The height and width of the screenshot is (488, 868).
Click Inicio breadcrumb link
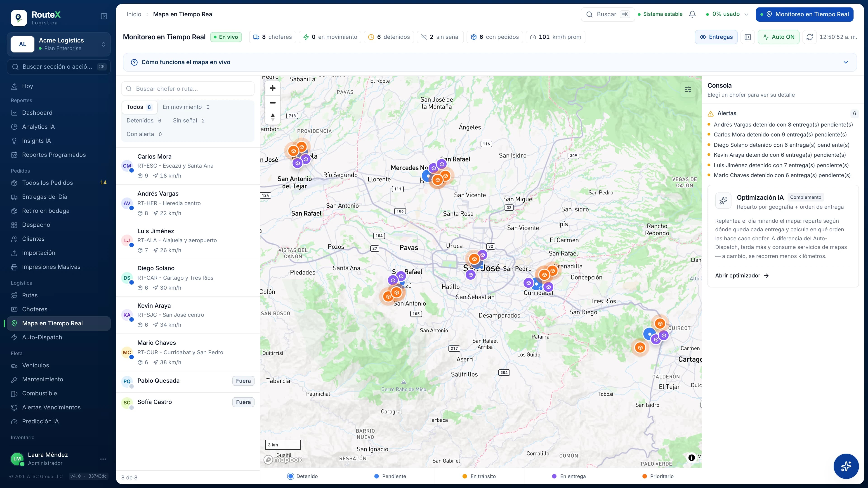(x=134, y=14)
